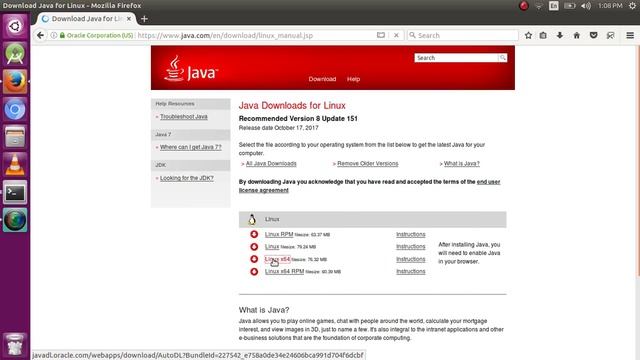Open All Java Downloads link
The width and height of the screenshot is (640, 360).
271,164
